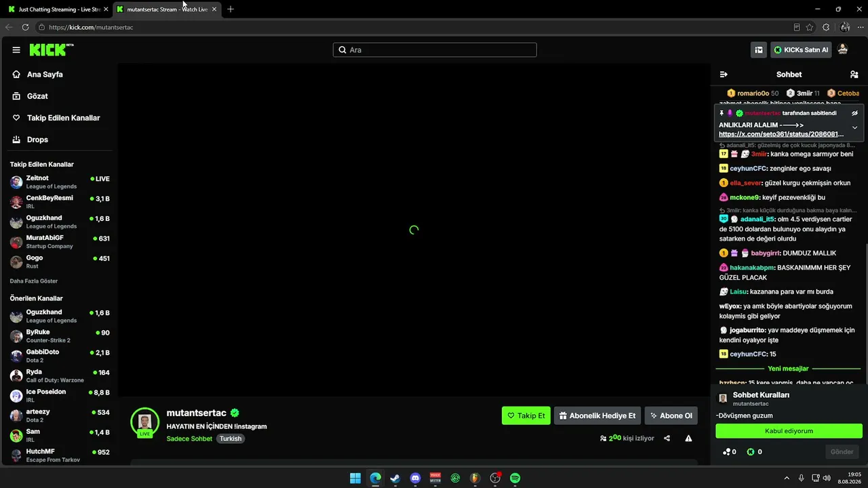The width and height of the screenshot is (868, 488).
Task: Accept chat rules with Kabul ediyorum
Action: tap(789, 431)
